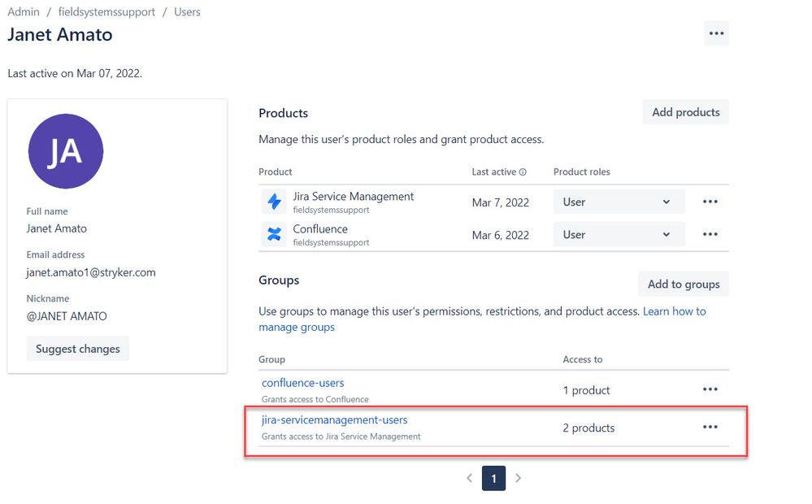Click the Full name value Janet Amato
The image size is (812, 504).
coord(56,228)
